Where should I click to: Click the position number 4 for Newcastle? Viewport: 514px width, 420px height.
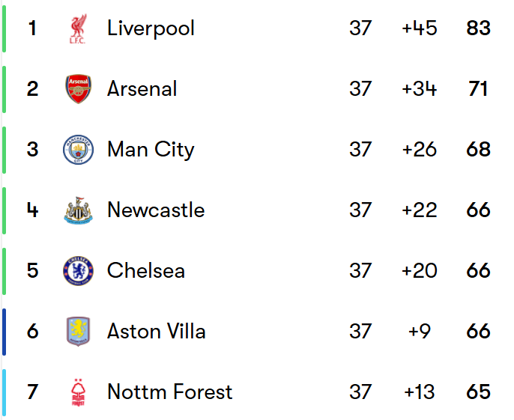click(32, 210)
